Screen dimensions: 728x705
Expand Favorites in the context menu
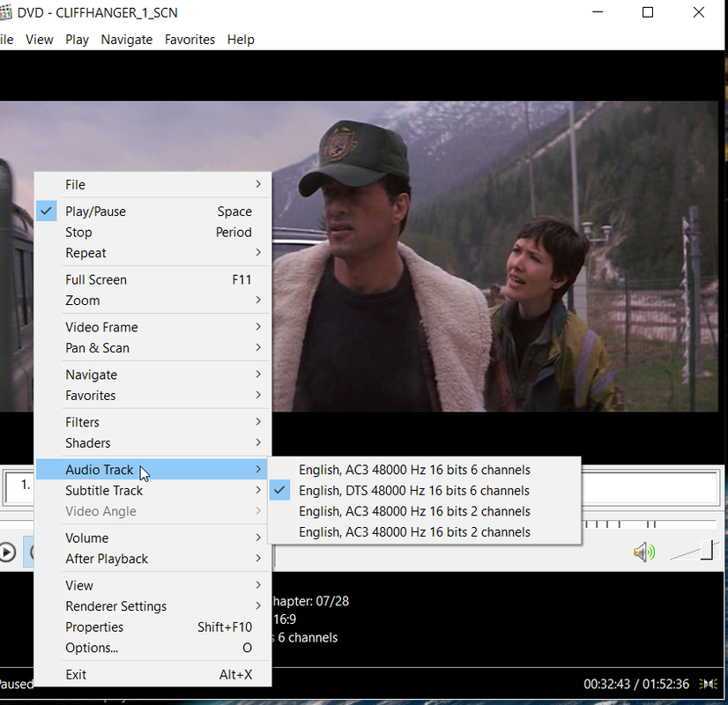coord(152,396)
